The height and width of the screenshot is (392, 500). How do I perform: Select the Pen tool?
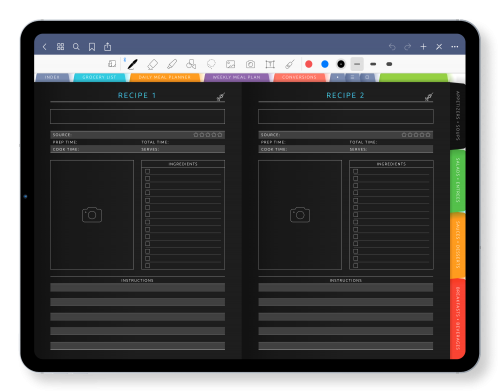(x=133, y=64)
